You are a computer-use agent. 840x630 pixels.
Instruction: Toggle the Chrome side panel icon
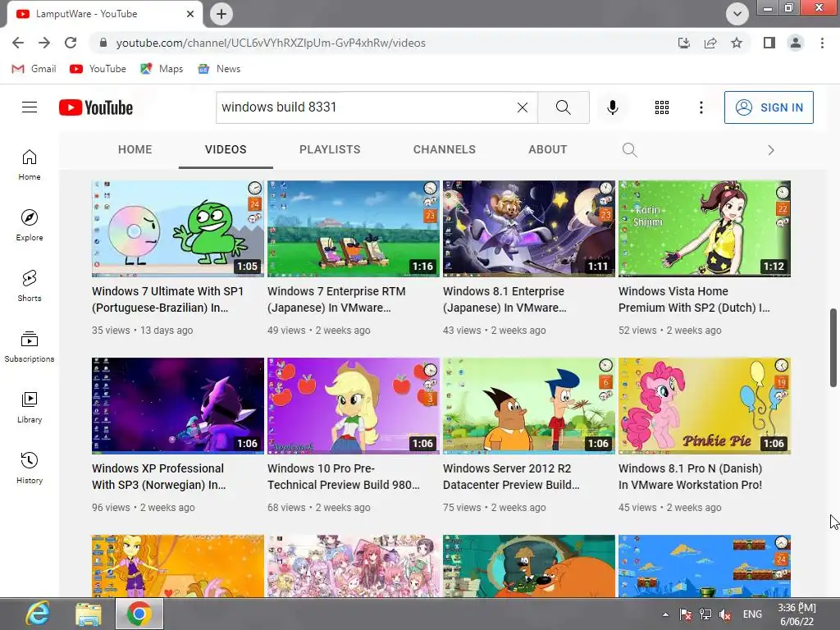tap(769, 43)
